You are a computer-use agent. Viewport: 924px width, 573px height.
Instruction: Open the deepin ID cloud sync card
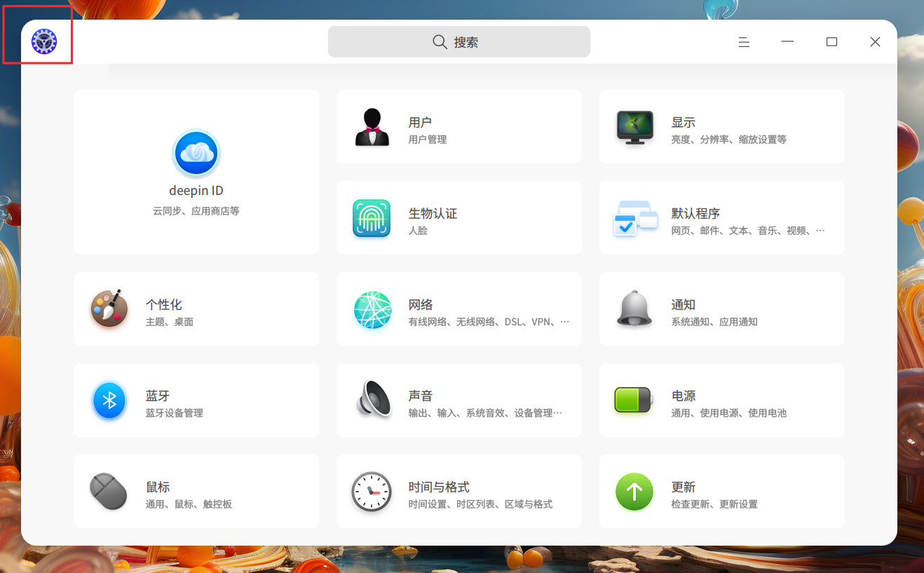(196, 173)
